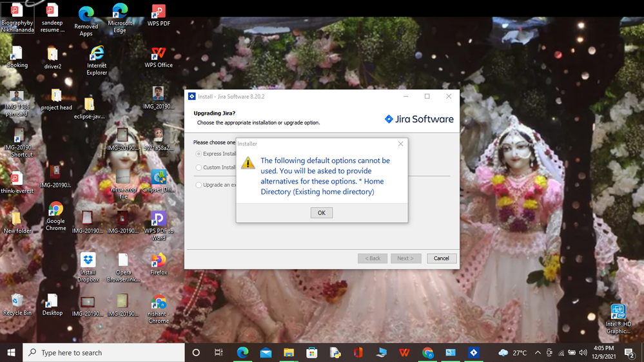644x362 pixels.
Task: Open Microsoft Edge from the taskbar
Action: [243, 352]
